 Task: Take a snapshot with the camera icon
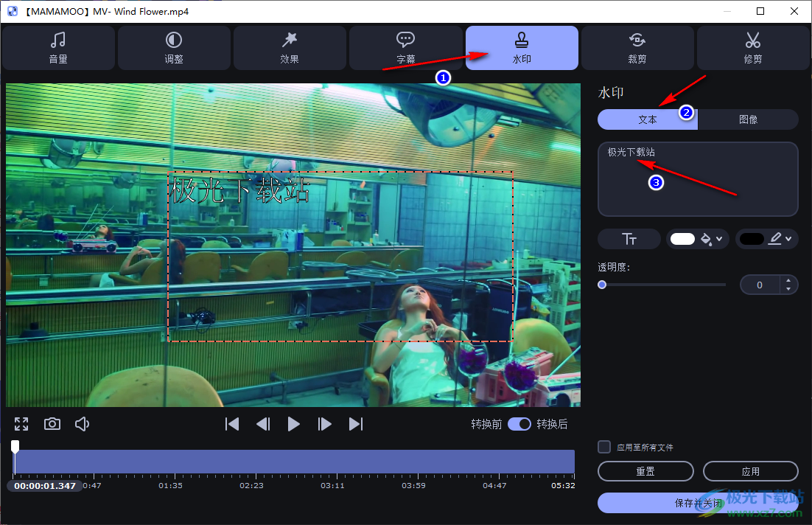52,424
